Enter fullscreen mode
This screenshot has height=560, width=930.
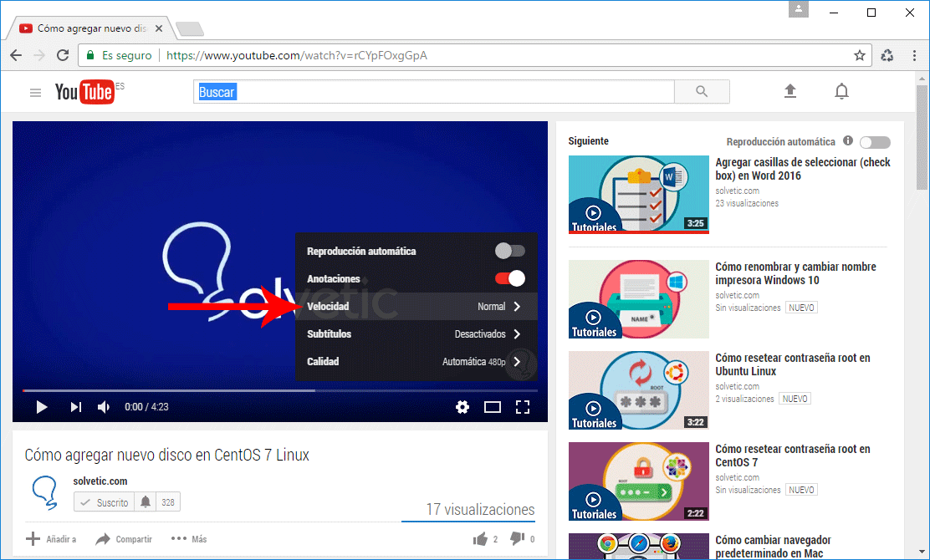click(523, 407)
